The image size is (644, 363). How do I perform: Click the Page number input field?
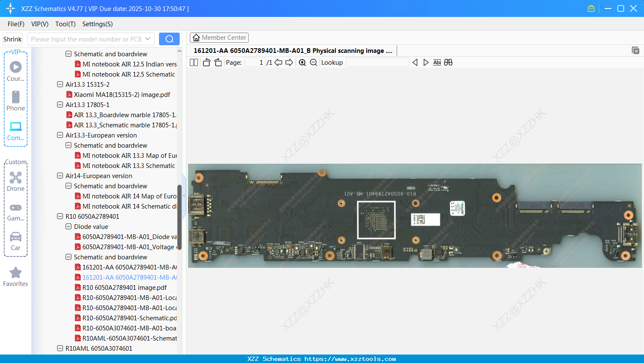pyautogui.click(x=255, y=63)
